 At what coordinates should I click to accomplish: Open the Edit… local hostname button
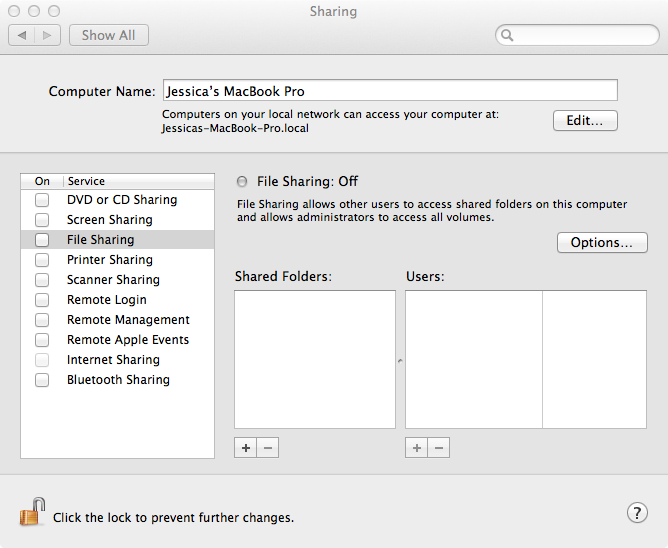pos(585,121)
